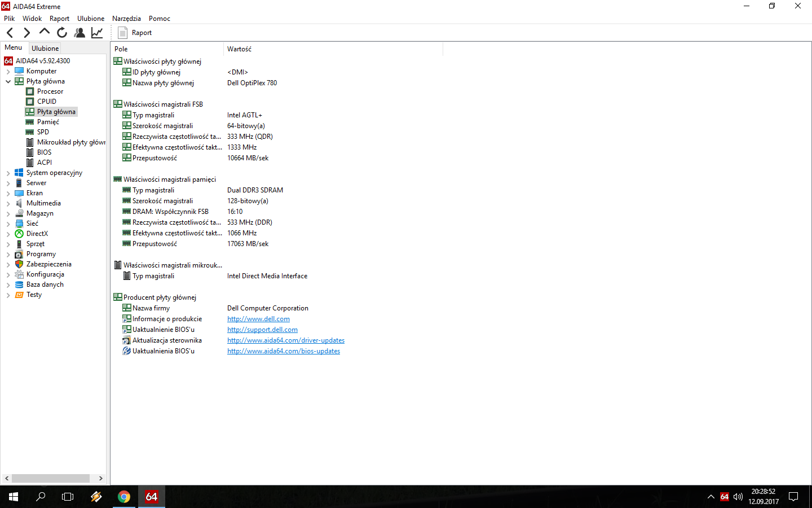This screenshot has width=812, height=508.
Task: Click the System operacyjny Windows icon
Action: click(x=19, y=173)
